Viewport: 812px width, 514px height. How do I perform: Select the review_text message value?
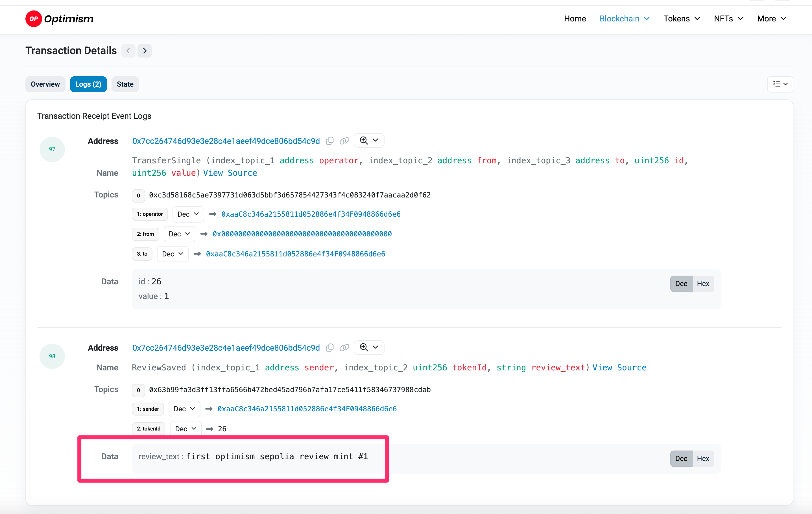[277, 457]
